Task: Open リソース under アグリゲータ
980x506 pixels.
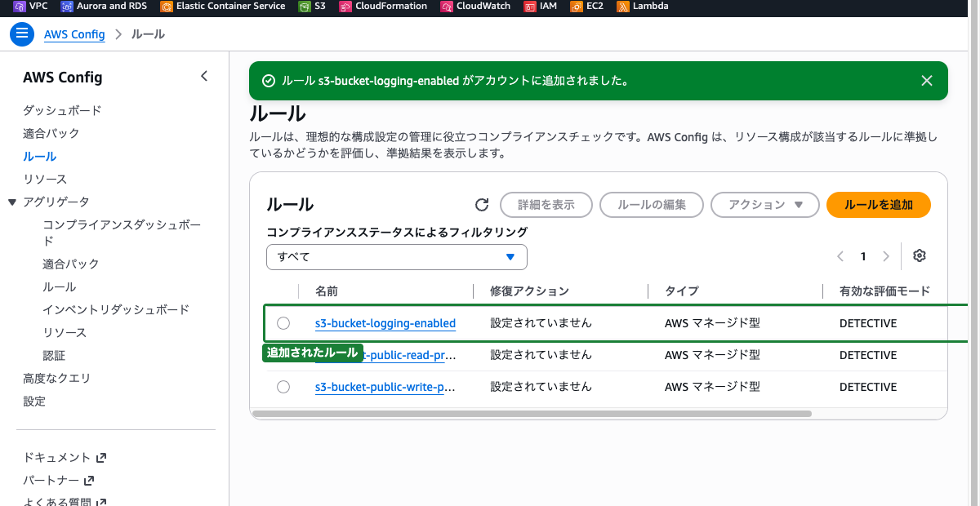Action: [x=65, y=332]
